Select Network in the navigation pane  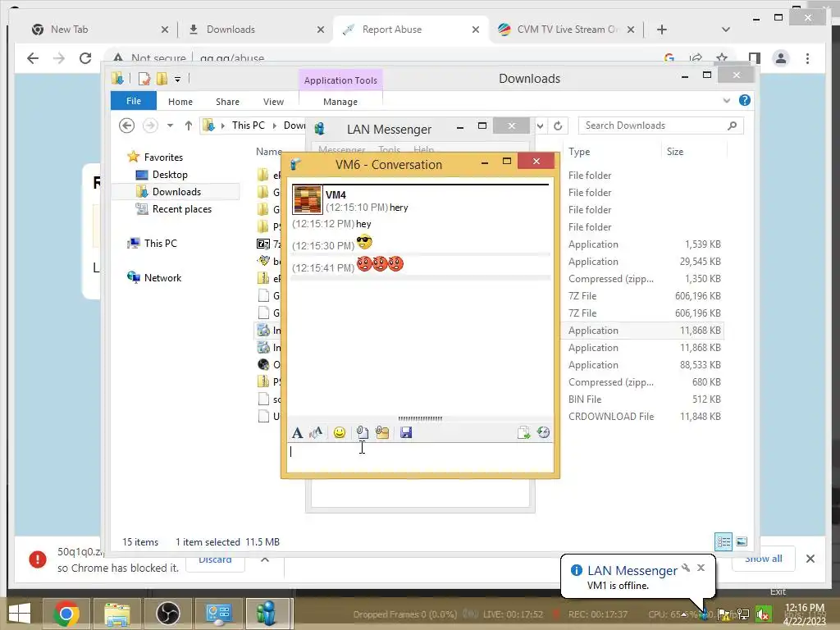click(x=162, y=277)
